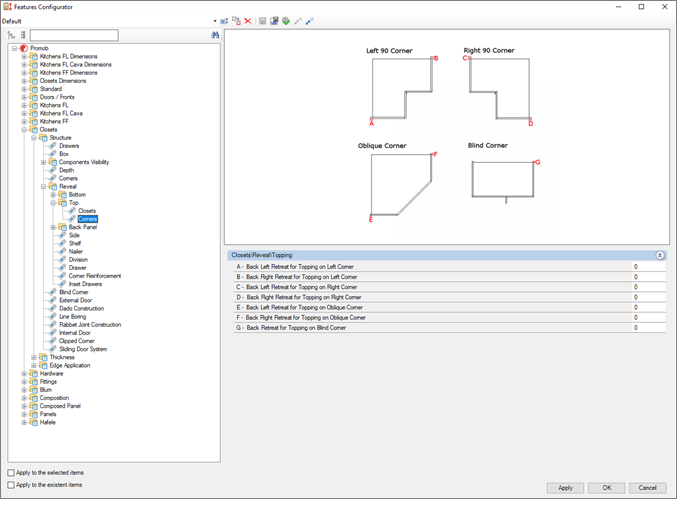Click the green checkmark gear icon
The image size is (680, 505).
286,21
